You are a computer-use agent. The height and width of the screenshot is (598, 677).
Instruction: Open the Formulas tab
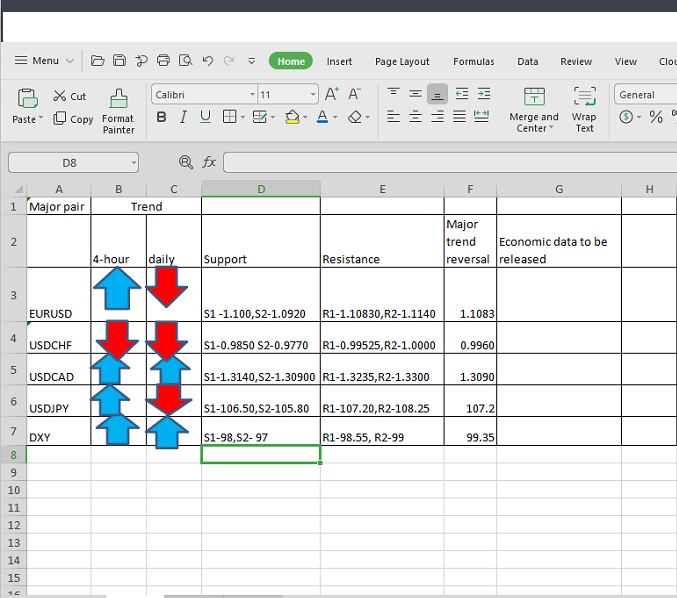tap(473, 61)
